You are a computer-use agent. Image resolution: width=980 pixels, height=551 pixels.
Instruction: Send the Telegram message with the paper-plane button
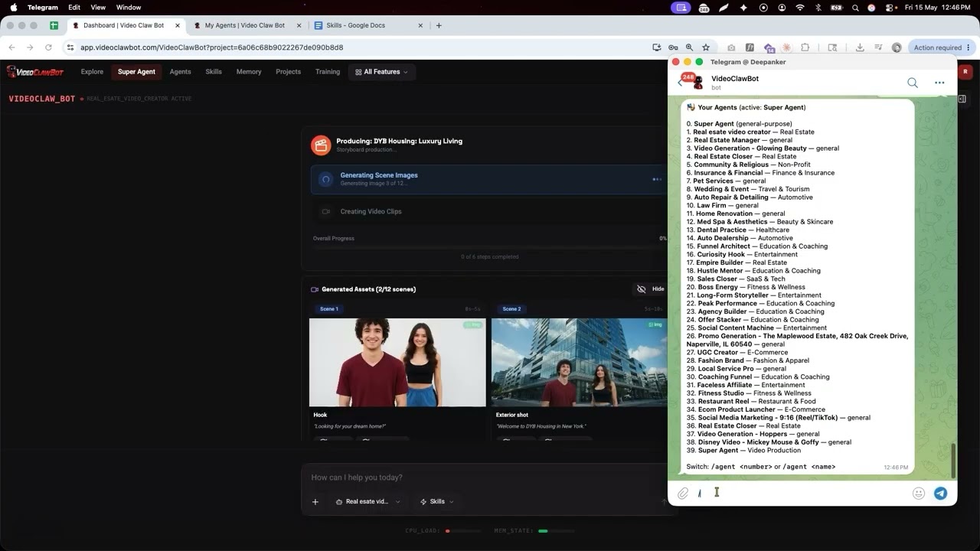coord(940,494)
